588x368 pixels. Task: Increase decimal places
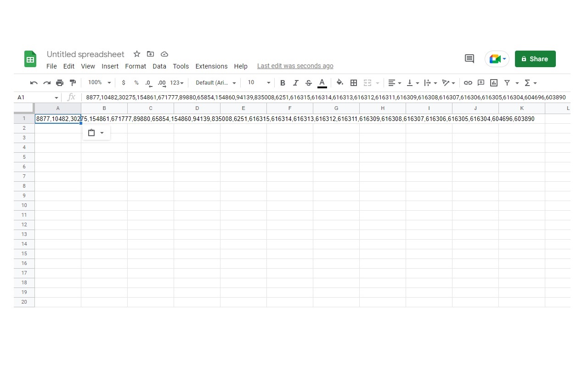click(x=162, y=83)
